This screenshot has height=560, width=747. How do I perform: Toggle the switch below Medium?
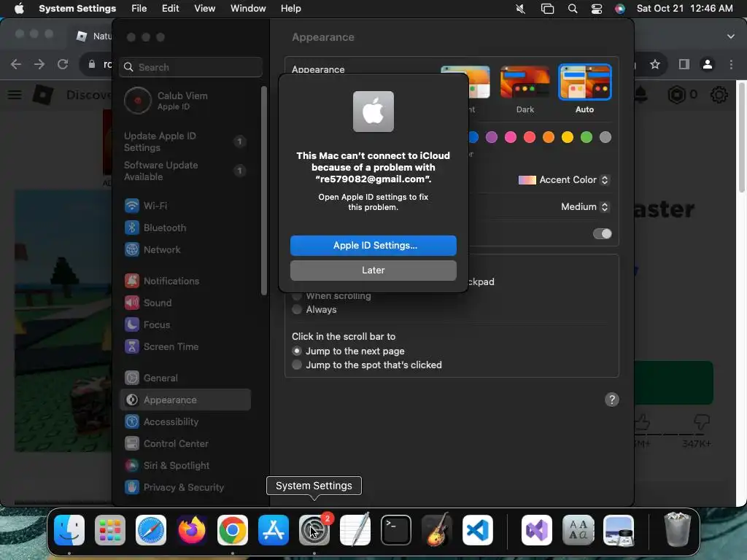(602, 234)
